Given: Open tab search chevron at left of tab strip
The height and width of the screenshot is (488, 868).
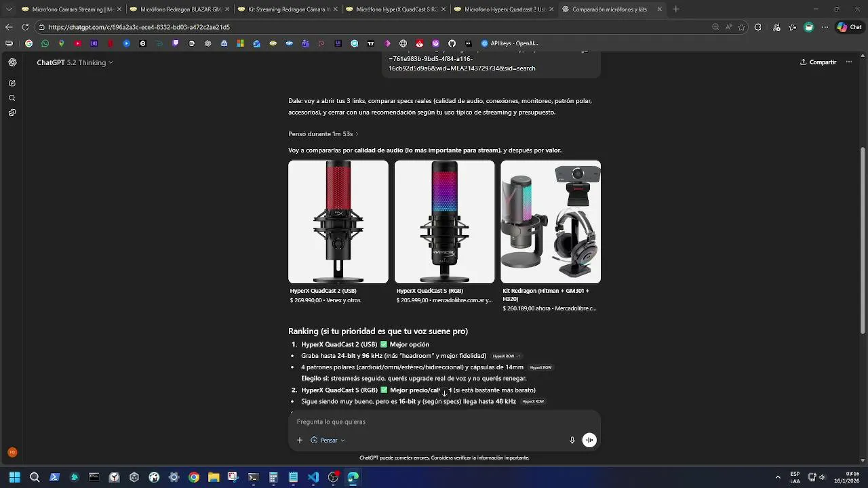Looking at the screenshot, I should [x=9, y=9].
